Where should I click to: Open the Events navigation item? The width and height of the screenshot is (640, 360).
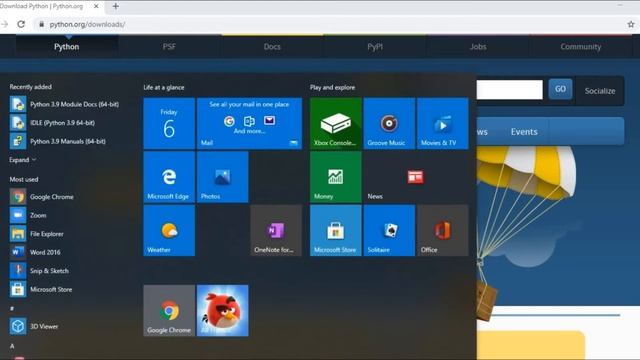click(524, 132)
